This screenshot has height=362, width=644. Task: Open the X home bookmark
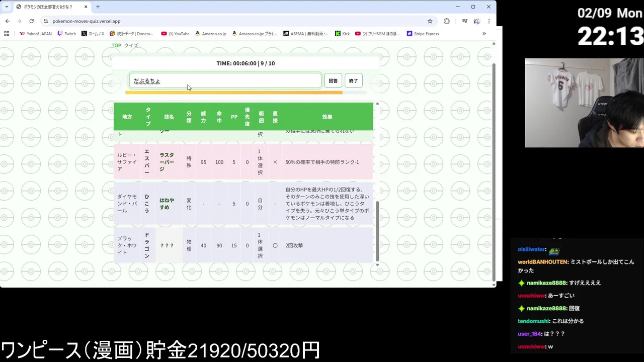93,34
